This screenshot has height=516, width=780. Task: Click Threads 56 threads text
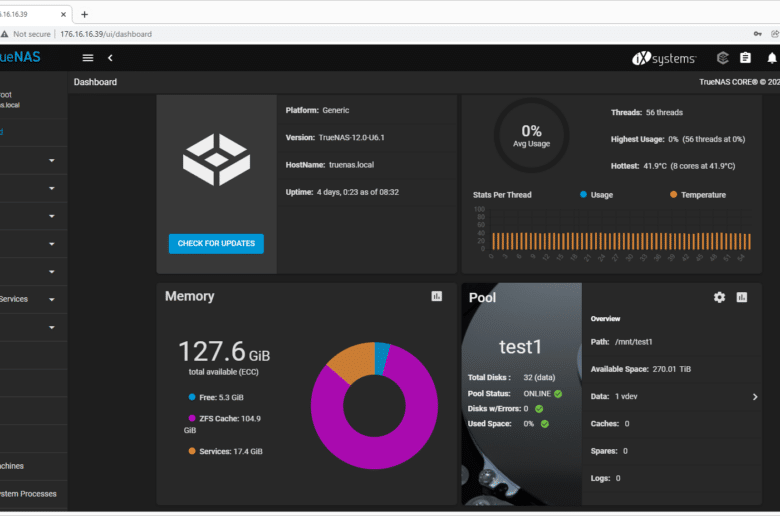(647, 112)
